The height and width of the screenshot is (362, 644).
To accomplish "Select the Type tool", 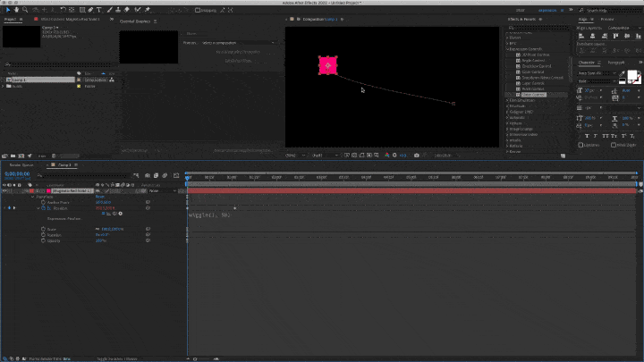I will [99, 10].
